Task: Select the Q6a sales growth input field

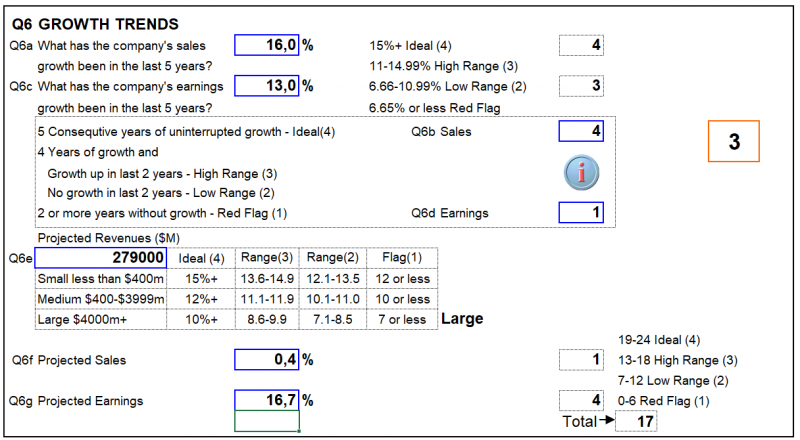Action: [267, 45]
